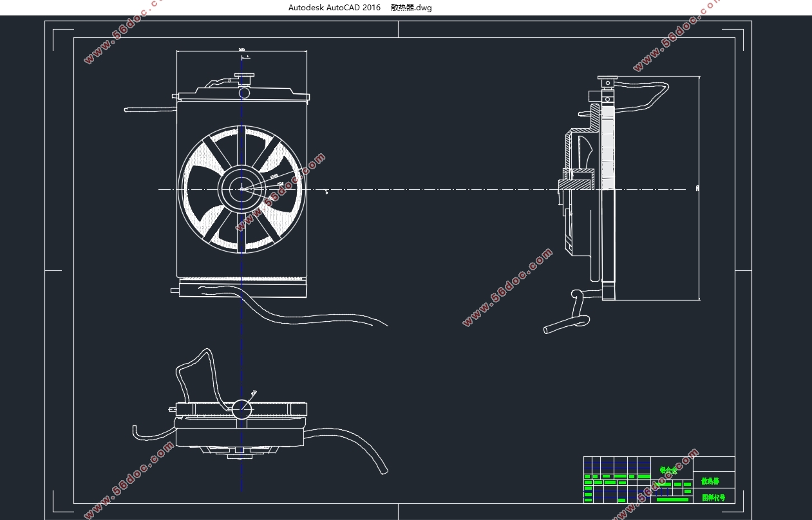Select the 铝合金 material text in title block

[668, 470]
